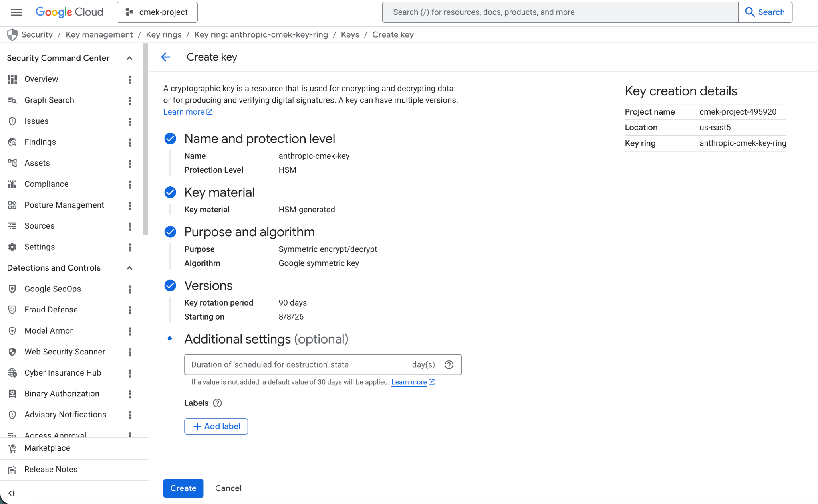Open more options for Binary Authorization
The width and height of the screenshot is (818, 504).
point(130,394)
